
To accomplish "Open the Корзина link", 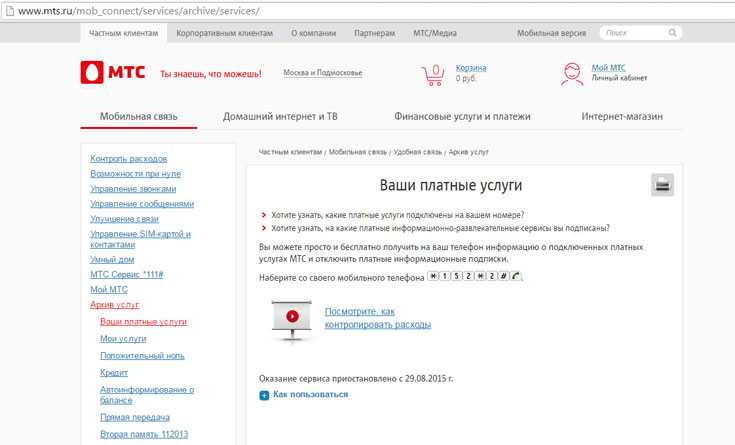I will [471, 68].
